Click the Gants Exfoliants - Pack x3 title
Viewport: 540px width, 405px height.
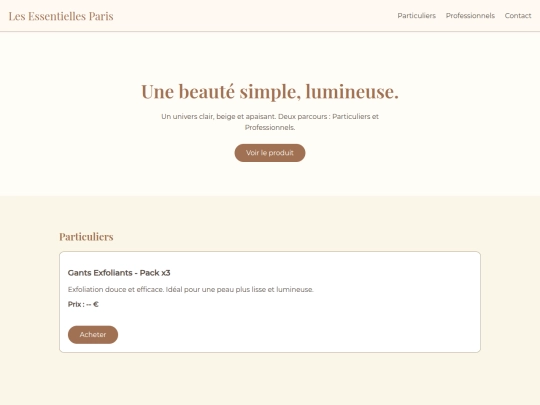point(119,273)
